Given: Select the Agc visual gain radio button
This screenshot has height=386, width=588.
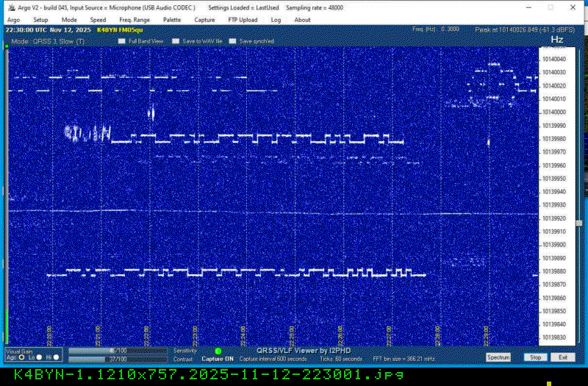Looking at the screenshot, I should point(21,357).
